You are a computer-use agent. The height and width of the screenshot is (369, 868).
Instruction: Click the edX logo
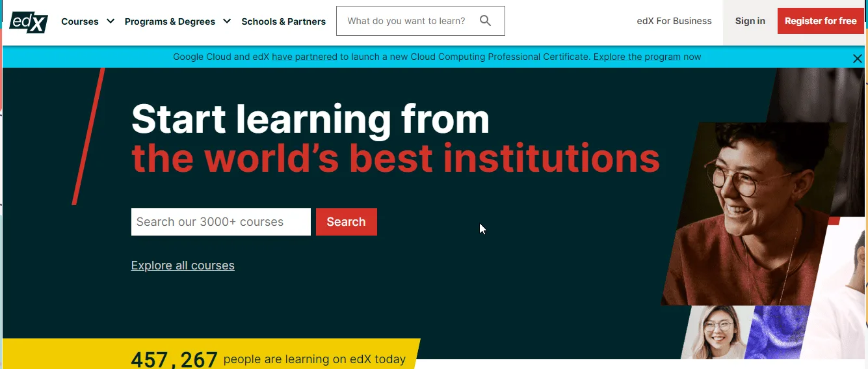[x=29, y=21]
